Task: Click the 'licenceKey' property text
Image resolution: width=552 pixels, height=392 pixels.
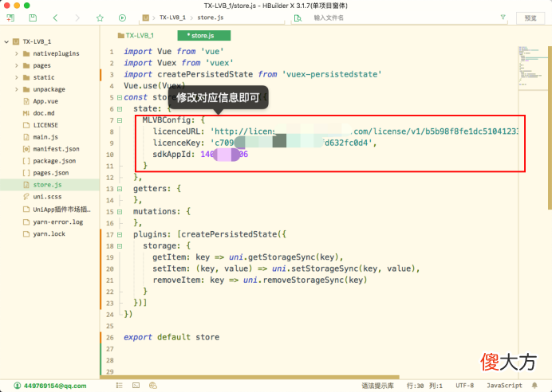Action: [x=176, y=143]
